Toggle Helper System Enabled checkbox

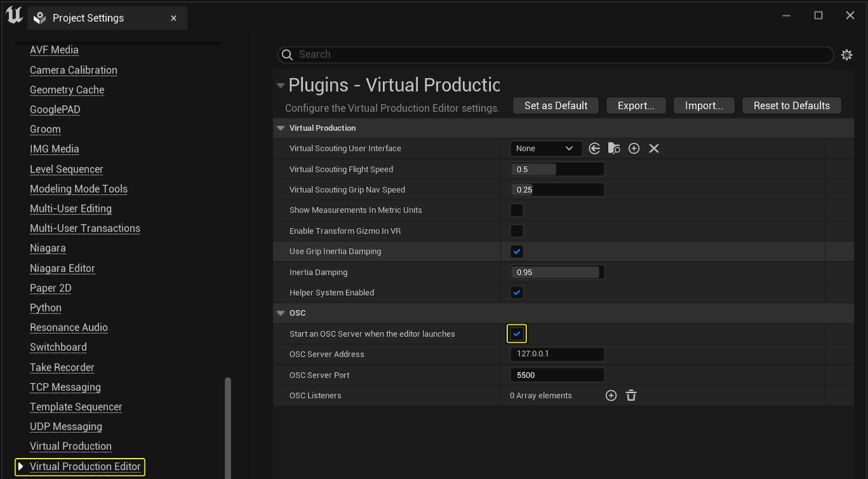(x=517, y=293)
